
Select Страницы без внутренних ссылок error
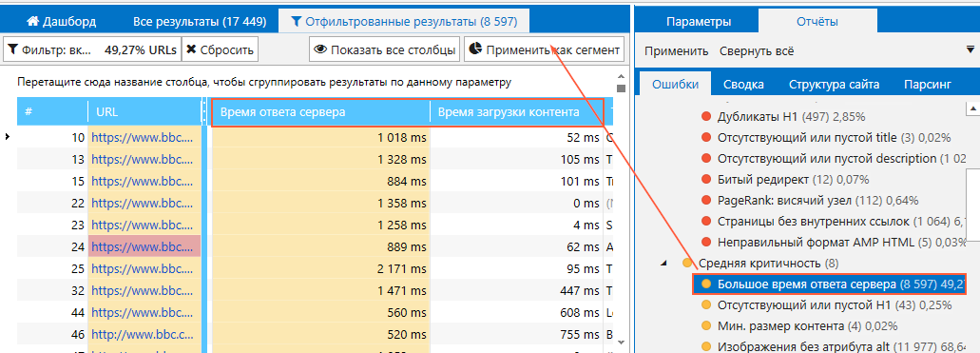point(842,222)
